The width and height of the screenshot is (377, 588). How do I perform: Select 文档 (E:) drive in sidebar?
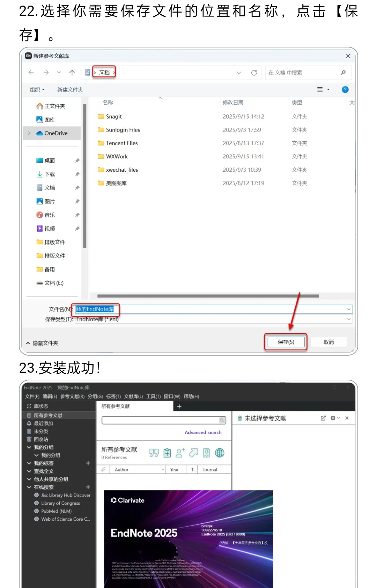point(50,283)
